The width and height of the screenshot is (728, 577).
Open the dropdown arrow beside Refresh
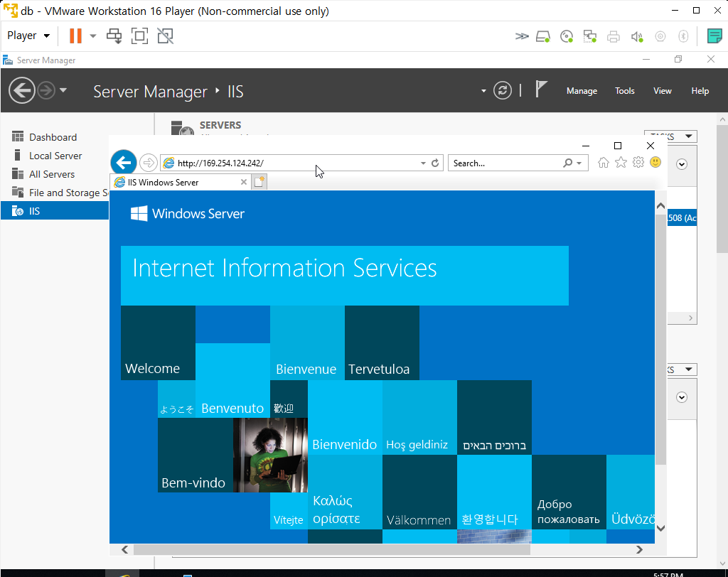tap(483, 91)
